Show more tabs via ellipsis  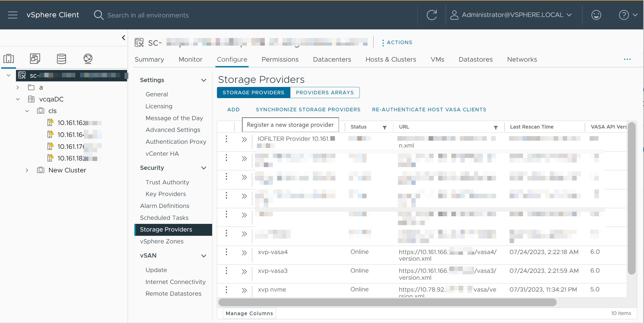(627, 59)
